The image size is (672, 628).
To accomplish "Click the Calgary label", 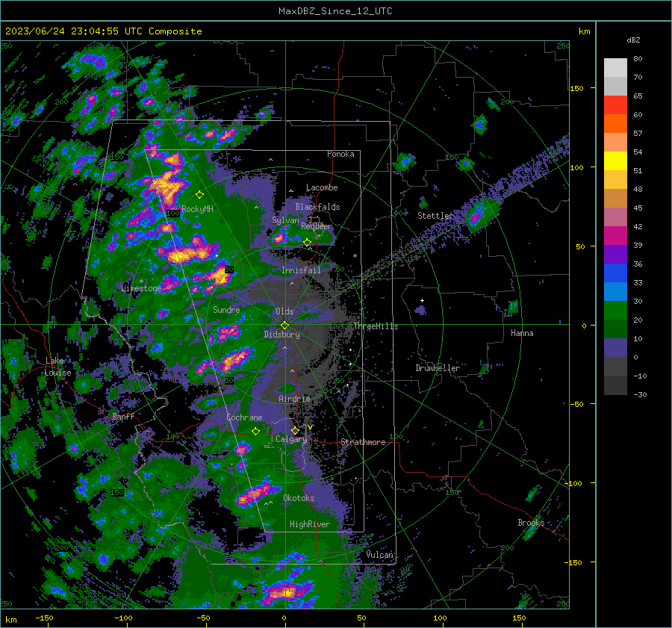I will coord(291,439).
